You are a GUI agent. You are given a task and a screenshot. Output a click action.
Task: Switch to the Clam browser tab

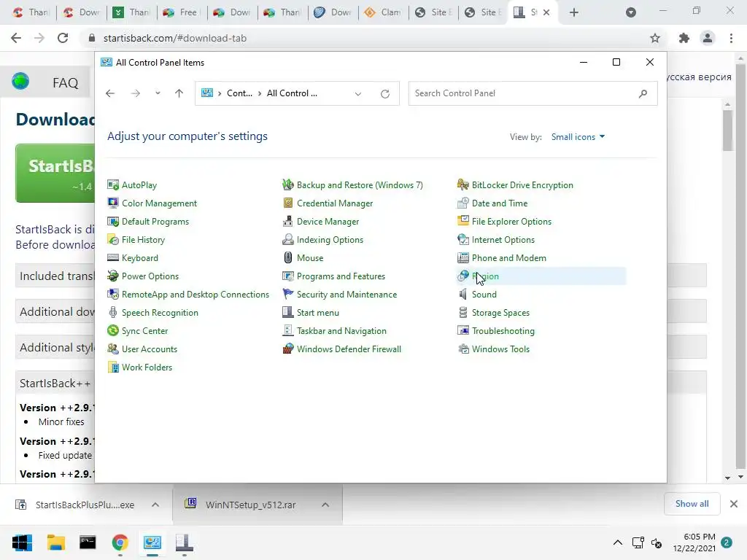tap(382, 12)
